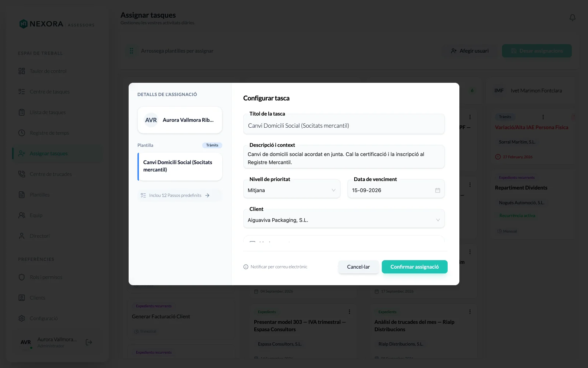Click the Afegir usuari button
588x368 pixels.
(470, 51)
